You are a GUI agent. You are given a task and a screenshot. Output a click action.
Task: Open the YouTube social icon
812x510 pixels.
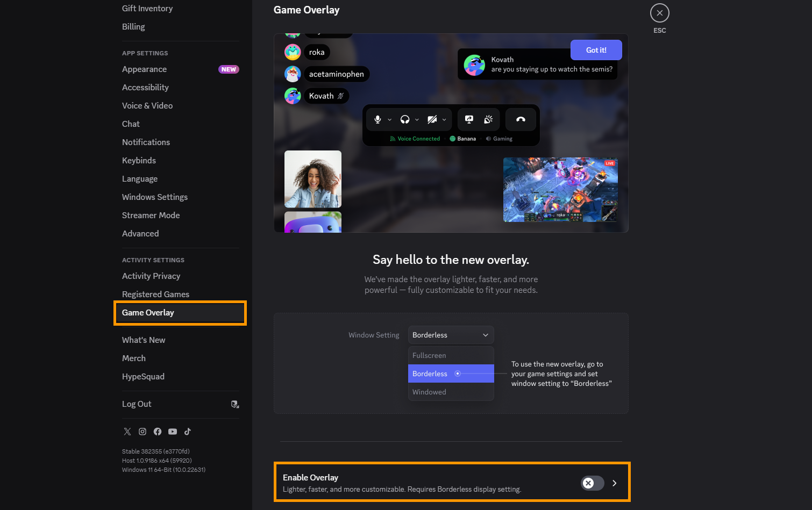point(173,432)
